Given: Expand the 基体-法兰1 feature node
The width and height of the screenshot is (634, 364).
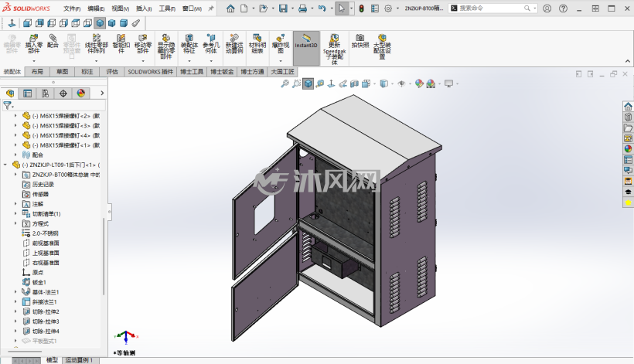Looking at the screenshot, I should [x=15, y=291].
